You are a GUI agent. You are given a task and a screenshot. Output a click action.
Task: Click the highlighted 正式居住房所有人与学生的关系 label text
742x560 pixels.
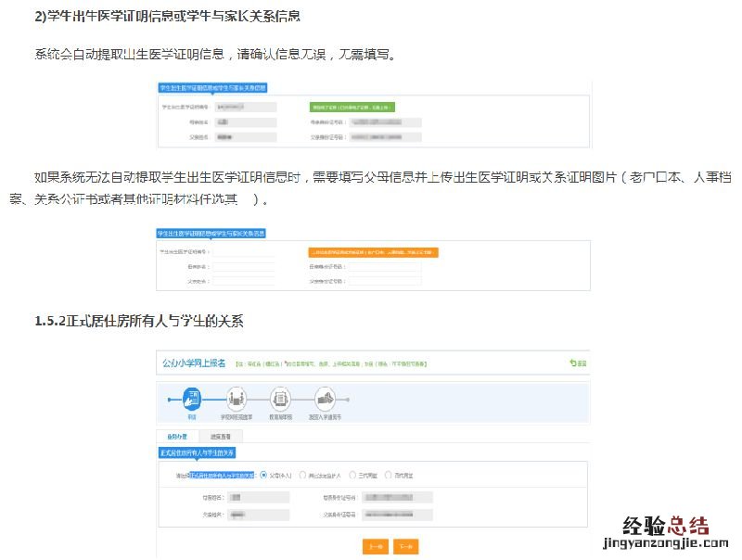click(x=222, y=476)
